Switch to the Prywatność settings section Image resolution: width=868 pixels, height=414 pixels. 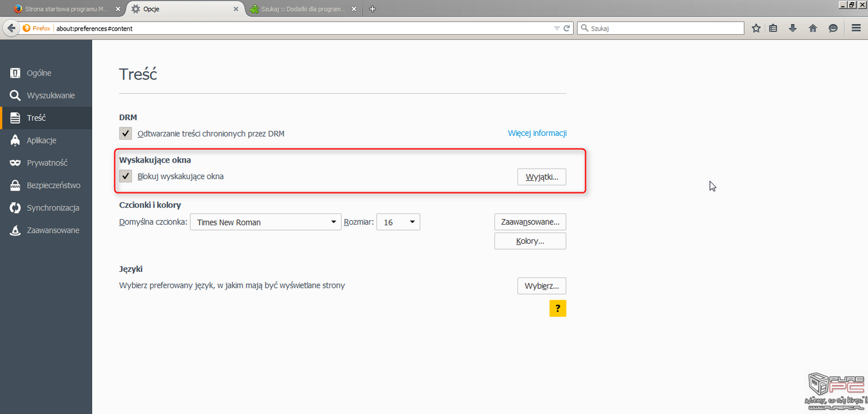(x=46, y=163)
